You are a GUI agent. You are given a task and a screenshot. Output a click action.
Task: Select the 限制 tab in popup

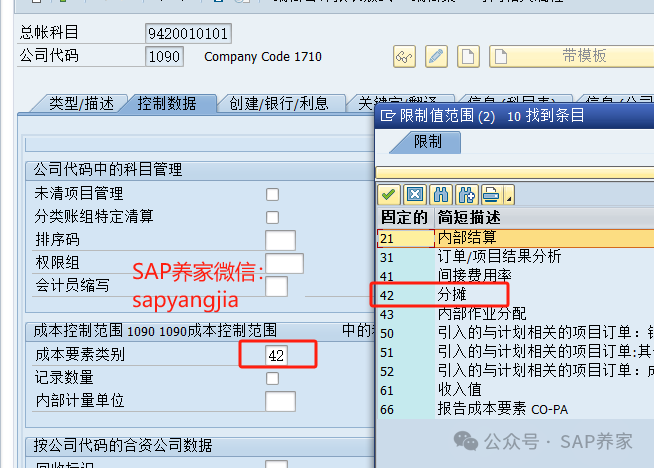click(x=427, y=142)
